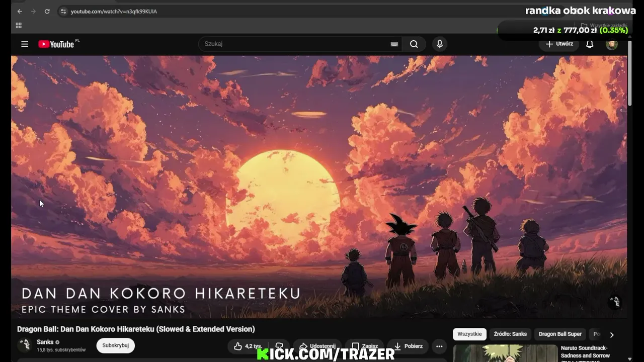Open the on-screen keyboard in search box
Viewport: 644px width, 362px height.
(x=394, y=44)
